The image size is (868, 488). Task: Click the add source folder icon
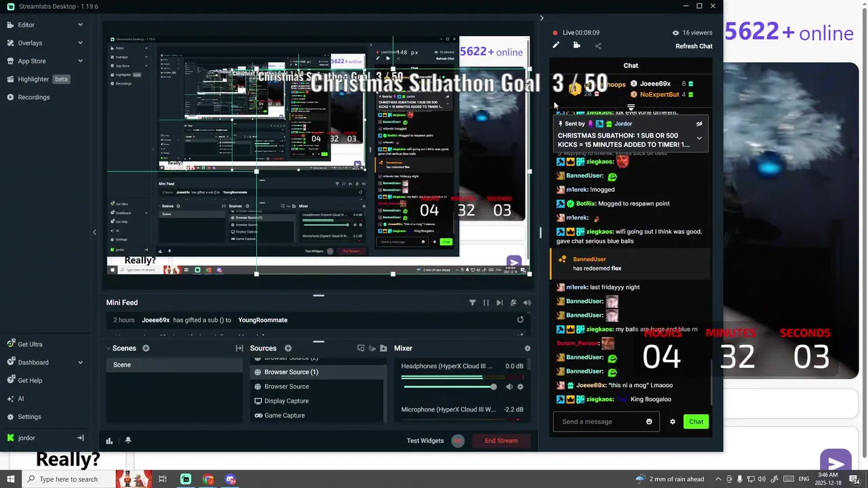384,348
